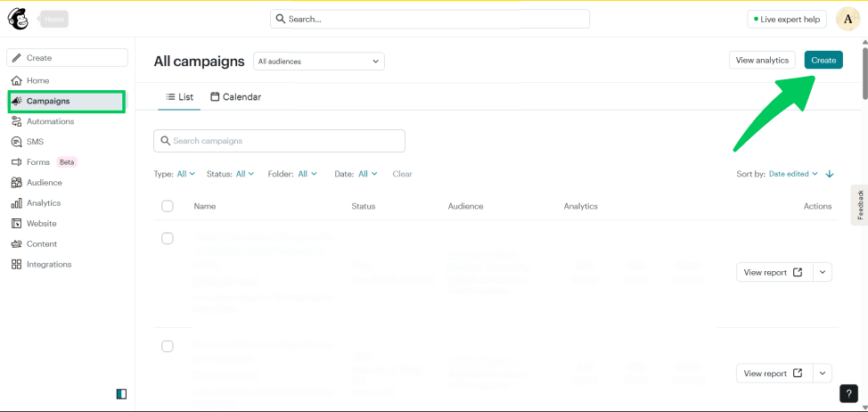Switch to List view tab

click(179, 97)
